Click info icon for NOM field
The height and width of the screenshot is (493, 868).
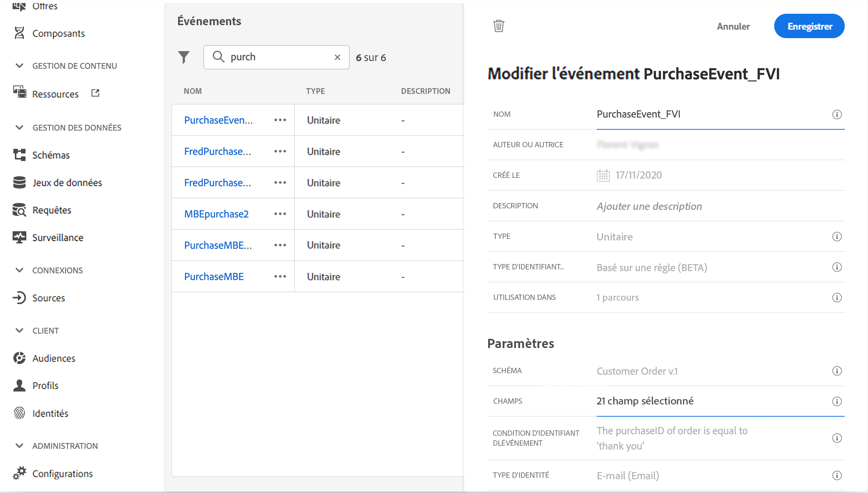coord(837,114)
